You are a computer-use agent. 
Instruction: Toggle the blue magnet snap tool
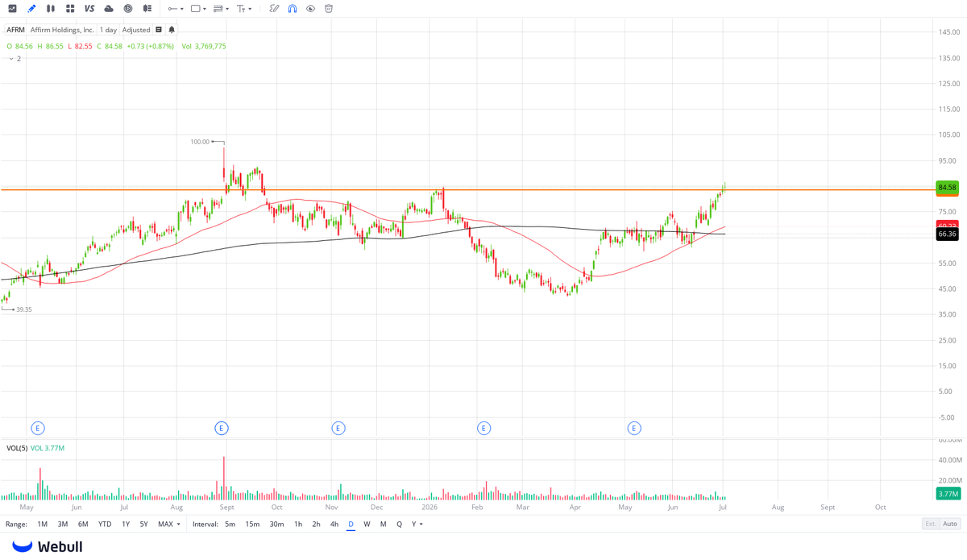pos(293,9)
